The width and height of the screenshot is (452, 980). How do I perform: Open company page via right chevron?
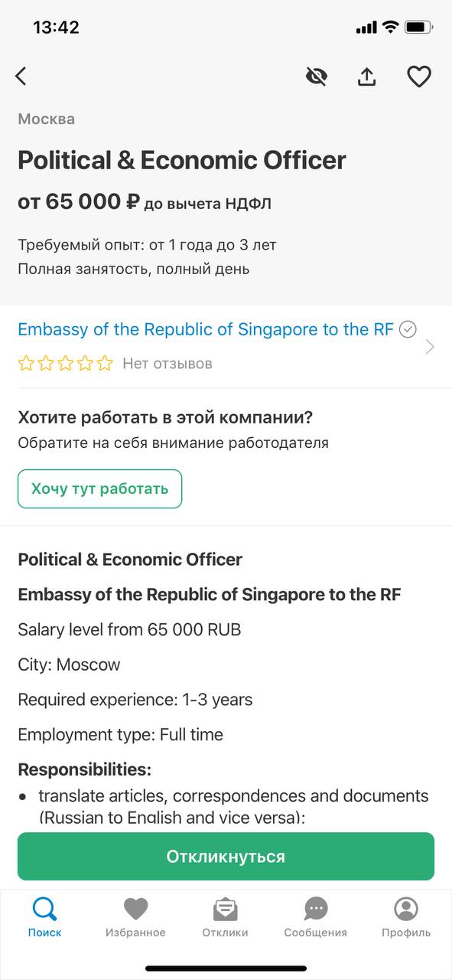click(x=430, y=347)
